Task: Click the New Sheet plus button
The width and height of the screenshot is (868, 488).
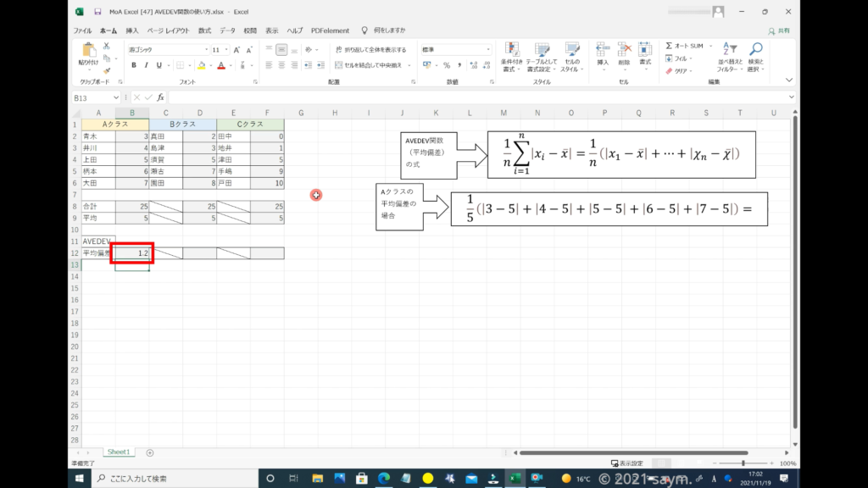Action: click(150, 452)
